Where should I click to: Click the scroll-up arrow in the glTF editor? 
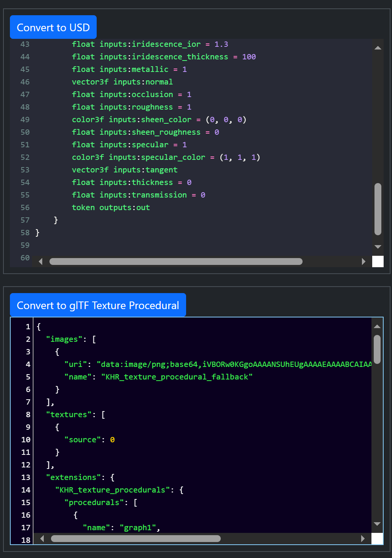pos(377,327)
